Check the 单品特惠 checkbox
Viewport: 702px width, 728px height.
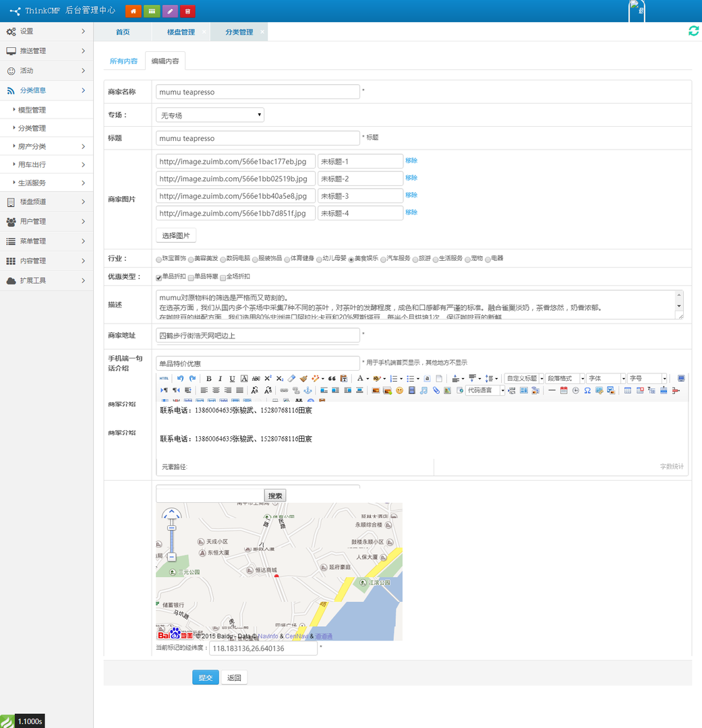[191, 278]
